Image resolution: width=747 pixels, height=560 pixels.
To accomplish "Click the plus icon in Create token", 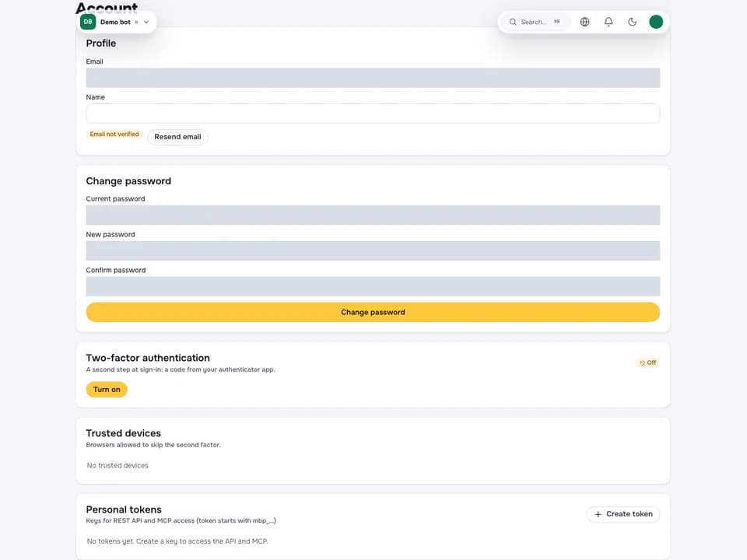I will pos(598,514).
